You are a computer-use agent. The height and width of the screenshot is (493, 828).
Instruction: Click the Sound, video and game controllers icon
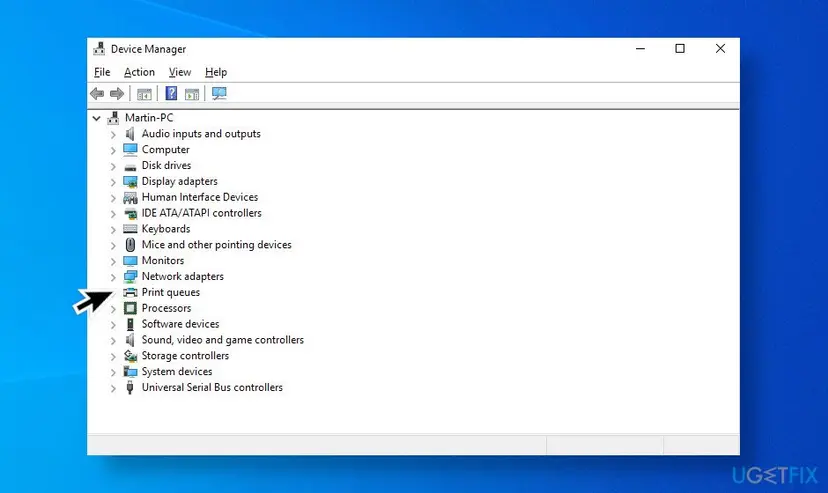pyautogui.click(x=130, y=340)
